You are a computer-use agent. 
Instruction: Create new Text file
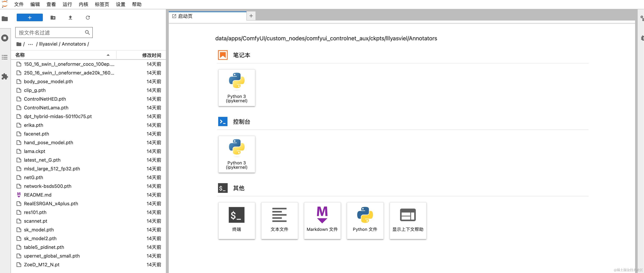[279, 218]
